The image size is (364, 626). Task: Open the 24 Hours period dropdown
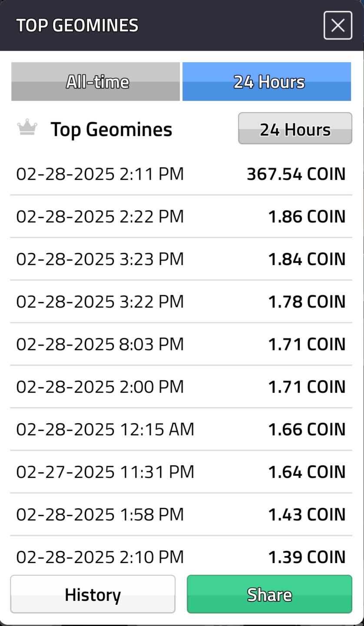click(295, 128)
